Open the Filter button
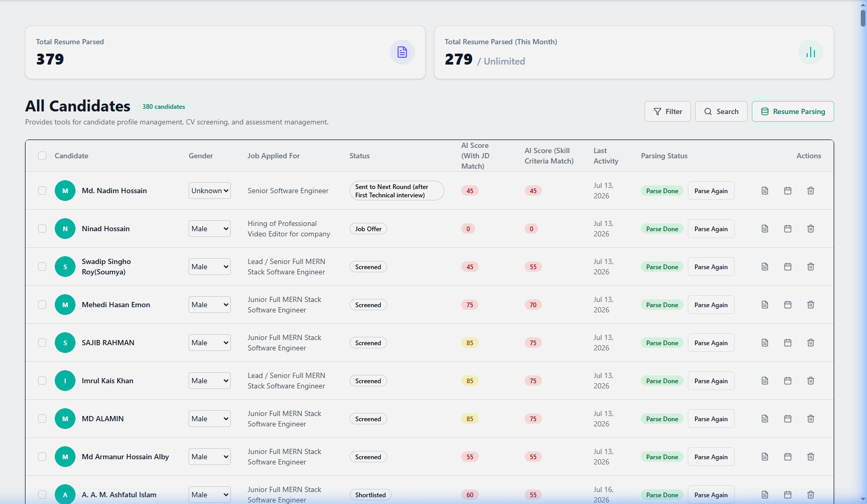 (x=667, y=111)
